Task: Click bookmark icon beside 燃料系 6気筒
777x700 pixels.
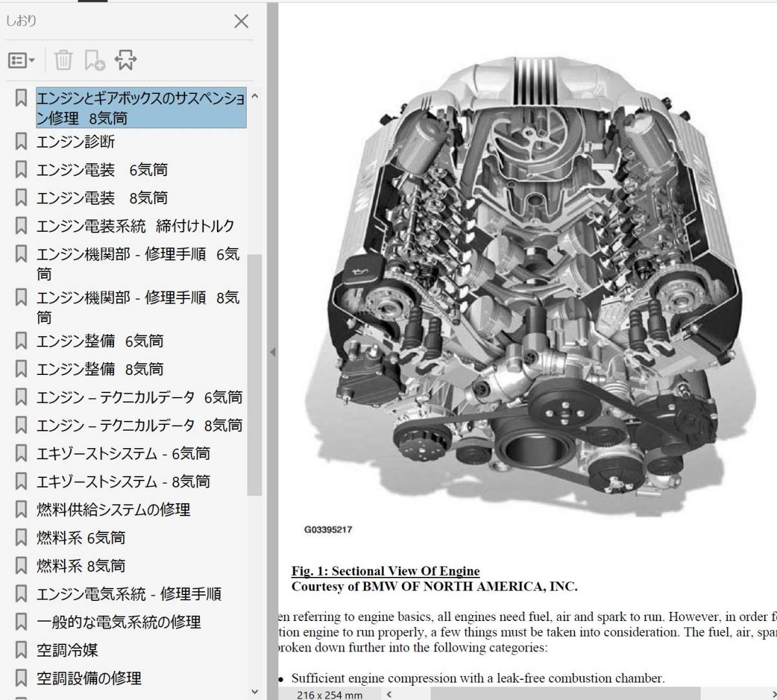Action: coord(21,538)
